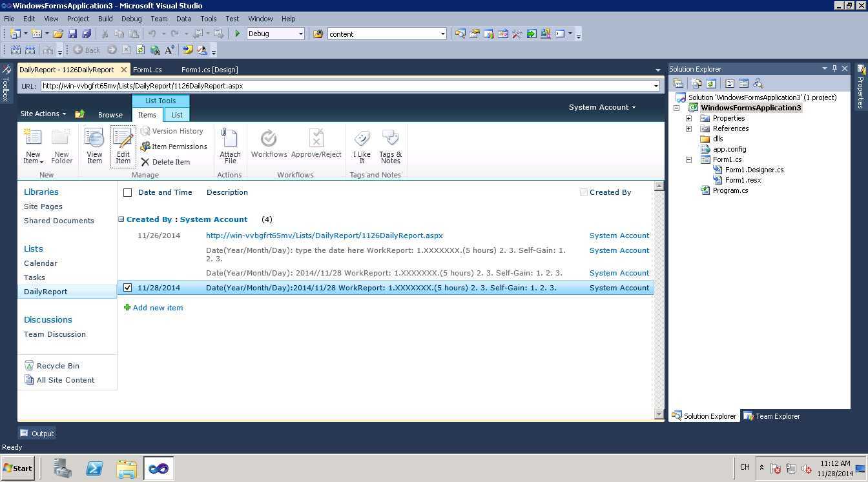The height and width of the screenshot is (482, 868).
Task: Open the Shared Documents library link
Action: (59, 221)
